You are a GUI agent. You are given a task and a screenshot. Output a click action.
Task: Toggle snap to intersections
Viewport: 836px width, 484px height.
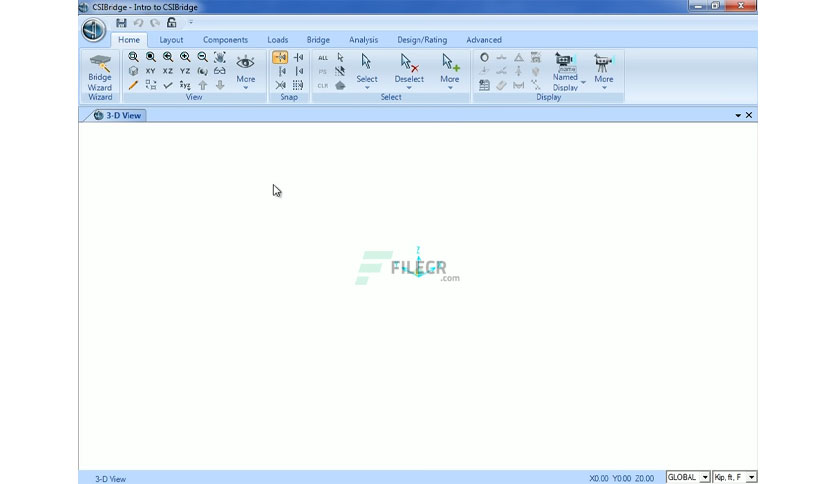pyautogui.click(x=281, y=85)
